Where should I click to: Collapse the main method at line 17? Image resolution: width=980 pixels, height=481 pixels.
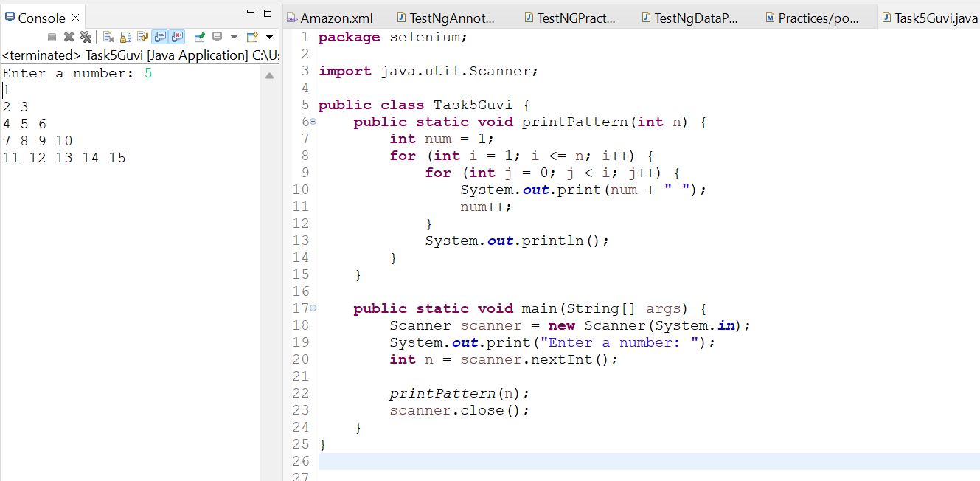(x=313, y=308)
